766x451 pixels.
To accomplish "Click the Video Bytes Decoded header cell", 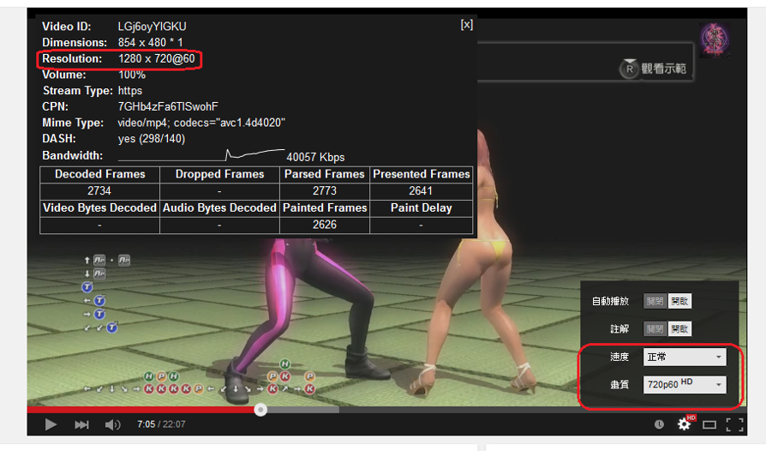I will pyautogui.click(x=100, y=208).
